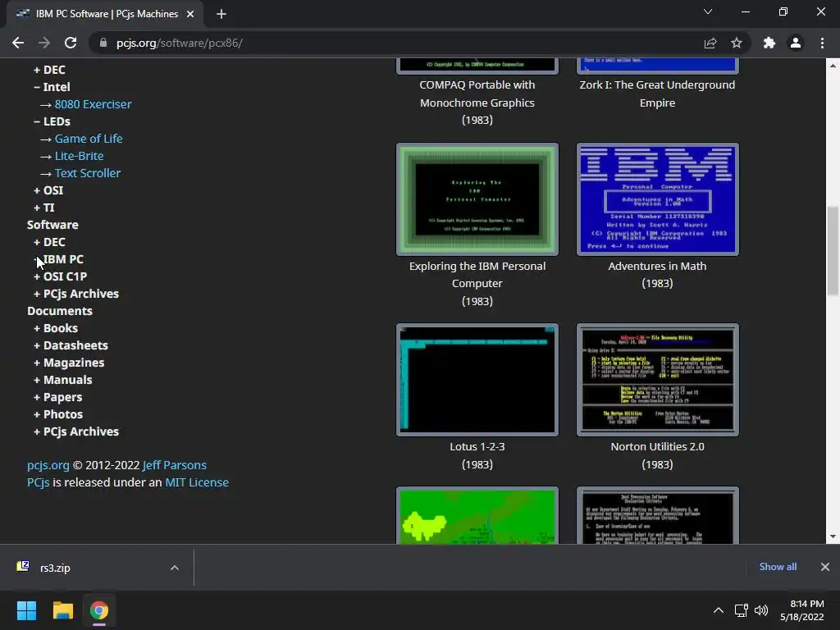Expand the Manuals section

click(62, 380)
